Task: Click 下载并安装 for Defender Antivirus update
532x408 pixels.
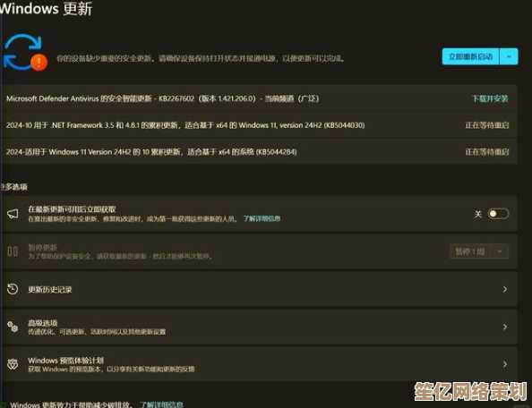Action: click(x=491, y=98)
